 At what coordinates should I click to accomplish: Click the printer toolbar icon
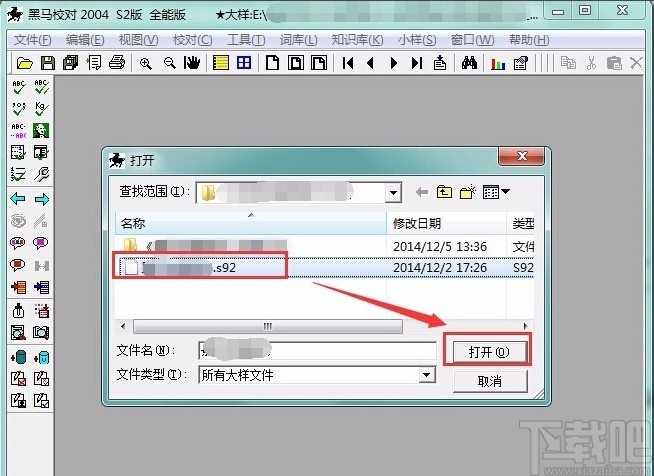(x=117, y=63)
